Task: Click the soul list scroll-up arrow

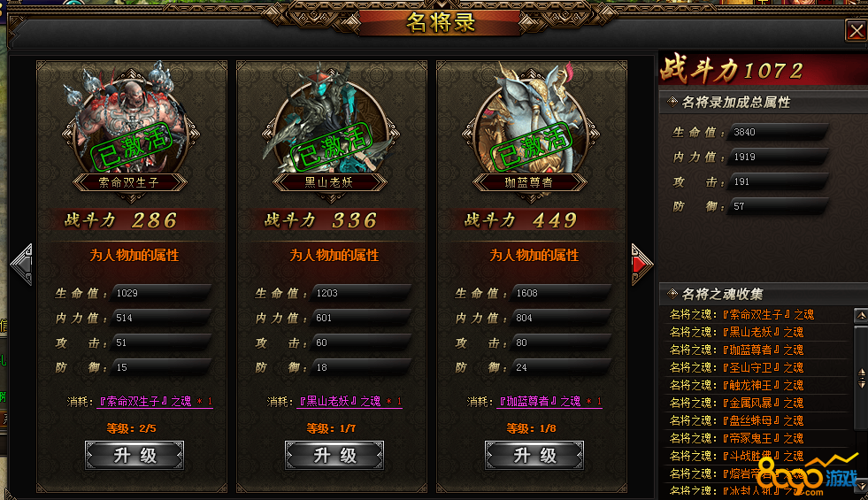Action: [861, 316]
